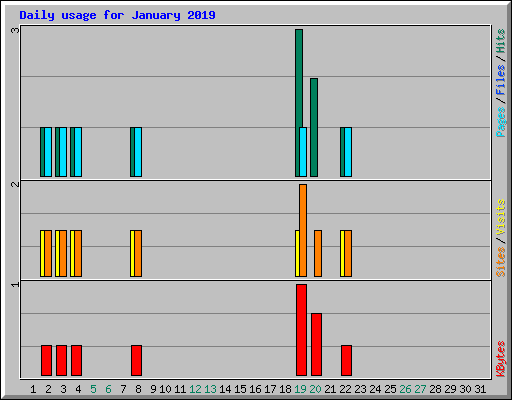This screenshot has height=400, width=512.
Task: Click the red KBytes bar for day 2
Action: click(x=46, y=360)
